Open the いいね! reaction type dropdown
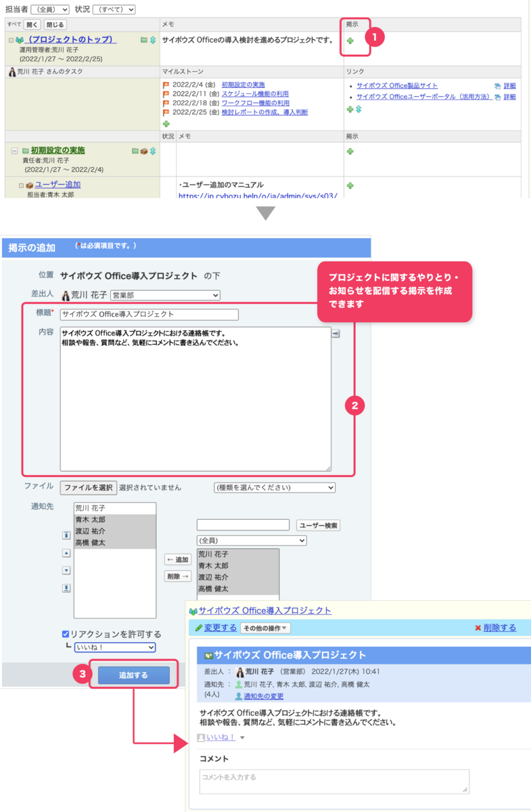The image size is (531, 812). 115,648
